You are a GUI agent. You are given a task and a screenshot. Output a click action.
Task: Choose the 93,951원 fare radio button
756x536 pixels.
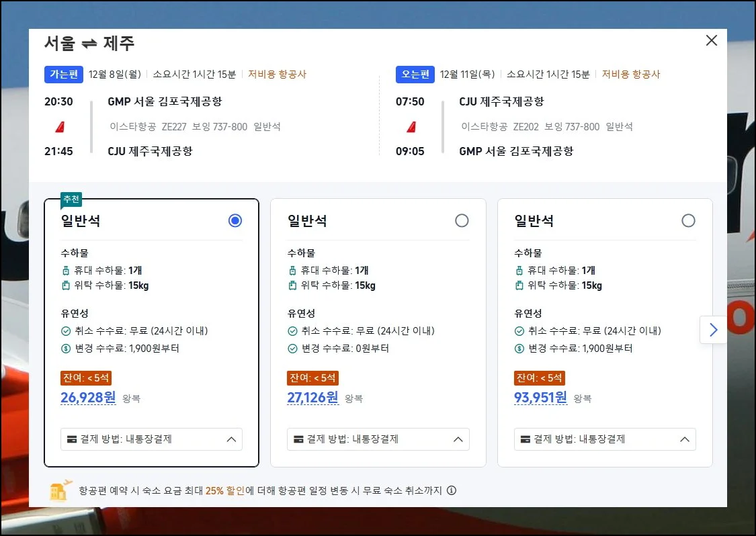[x=688, y=220]
